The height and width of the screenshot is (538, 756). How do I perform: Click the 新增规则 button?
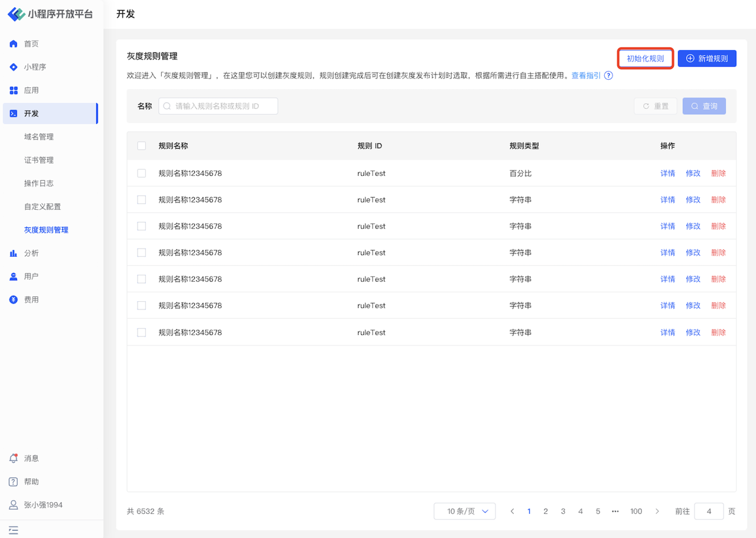pos(707,58)
